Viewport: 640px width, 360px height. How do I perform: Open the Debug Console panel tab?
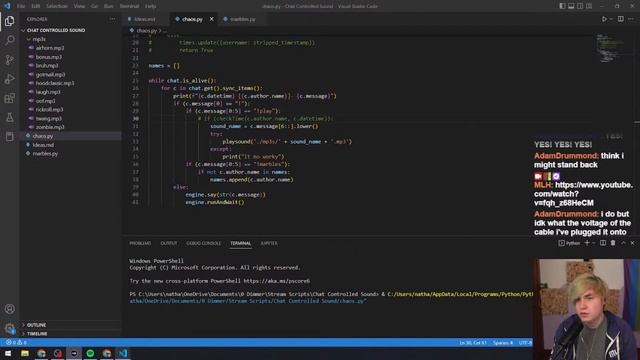pyautogui.click(x=204, y=243)
